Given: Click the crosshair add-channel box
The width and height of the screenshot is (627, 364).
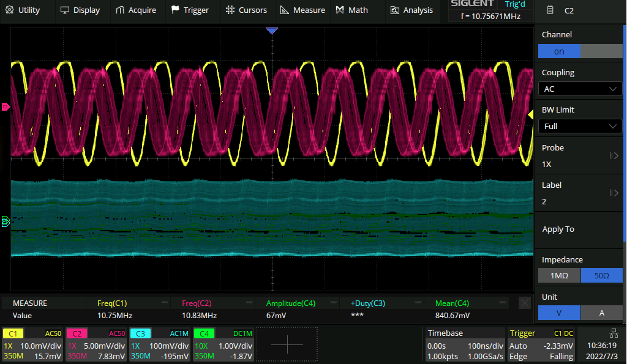Looking at the screenshot, I should click(287, 344).
